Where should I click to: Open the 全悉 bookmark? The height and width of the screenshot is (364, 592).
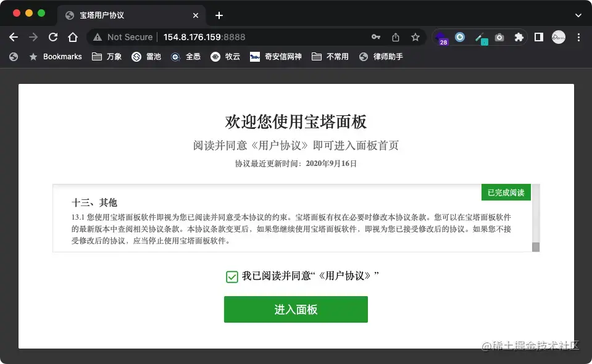coord(186,57)
